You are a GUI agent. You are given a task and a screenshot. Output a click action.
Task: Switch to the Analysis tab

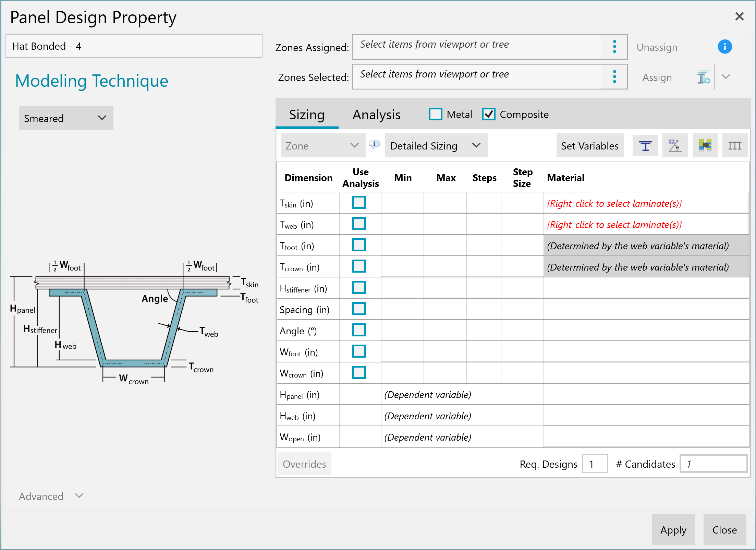tap(377, 115)
